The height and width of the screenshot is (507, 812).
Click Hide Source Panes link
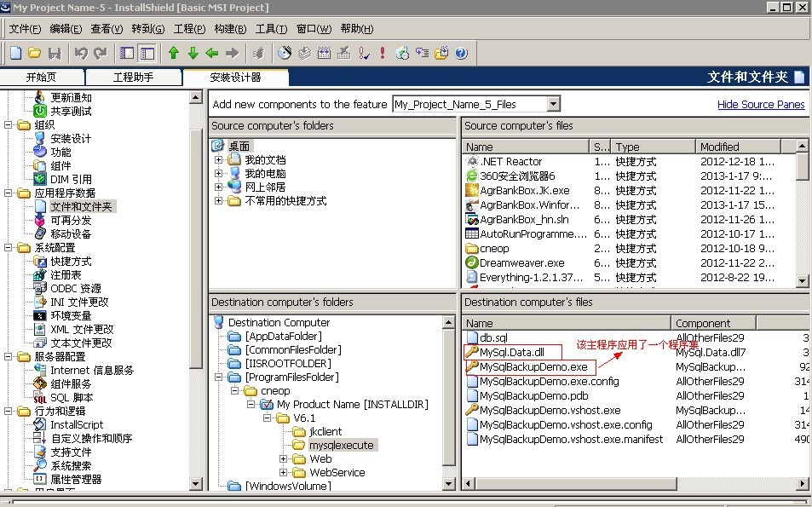pos(761,104)
